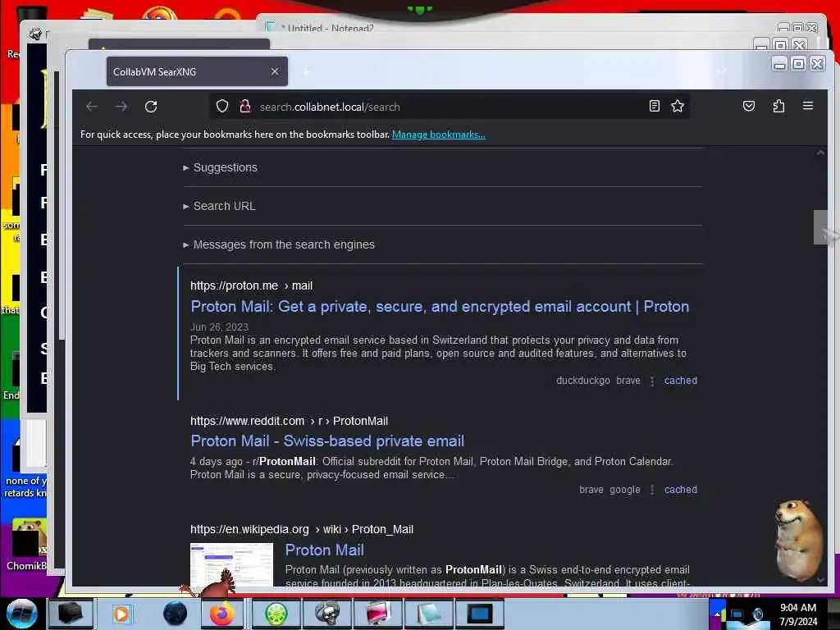This screenshot has width=840, height=630.
Task: Open the lime-slice taskbar icon
Action: pyautogui.click(x=276, y=614)
